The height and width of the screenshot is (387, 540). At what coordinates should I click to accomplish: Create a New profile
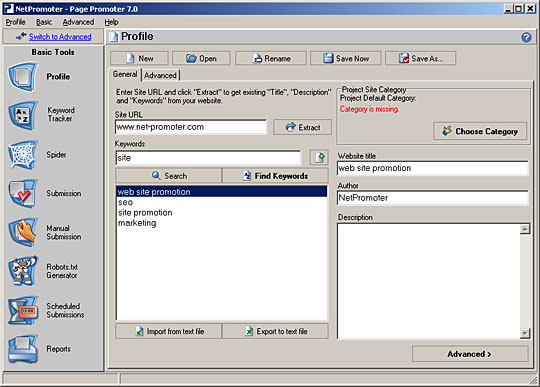pos(139,58)
